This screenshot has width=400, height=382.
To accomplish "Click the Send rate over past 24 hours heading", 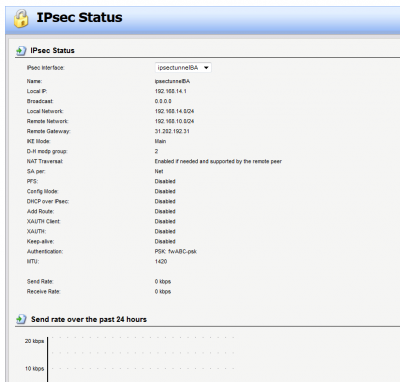I will 89,319.
